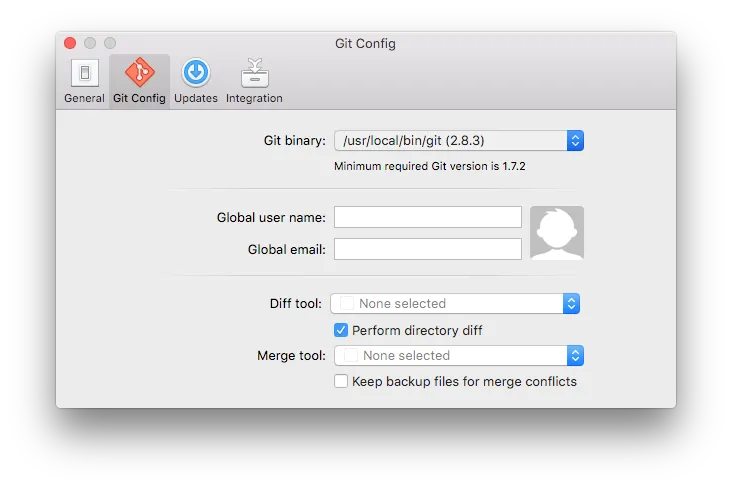
Task: Close the Git Config window
Action: pyautogui.click(x=70, y=43)
